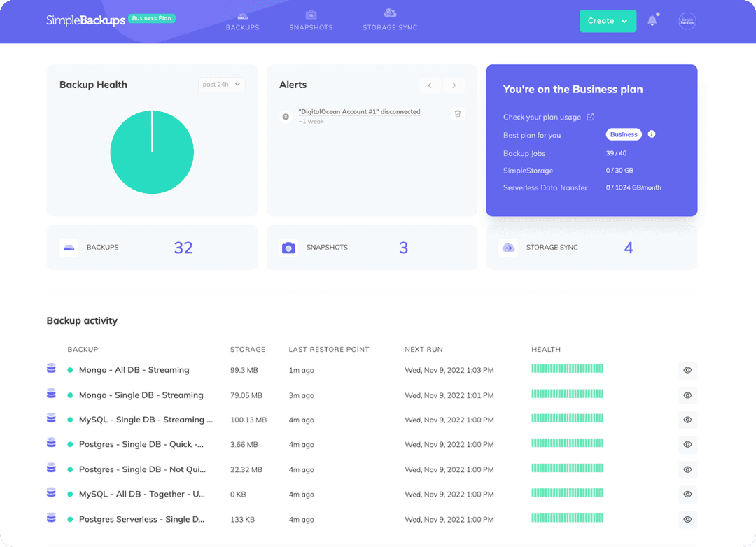Screen dimensions: 756x547
Task: Open Postgres - Single DB - Quick backup
Action: [x=141, y=444]
